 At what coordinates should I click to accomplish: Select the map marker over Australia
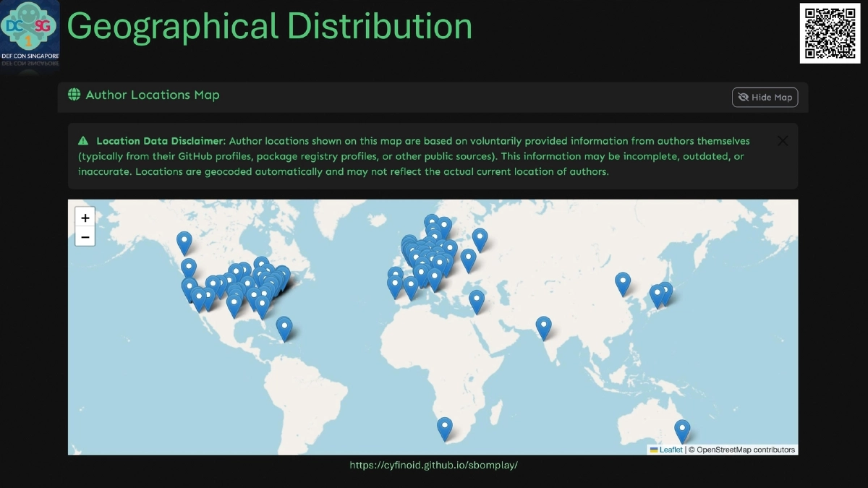coord(681,428)
